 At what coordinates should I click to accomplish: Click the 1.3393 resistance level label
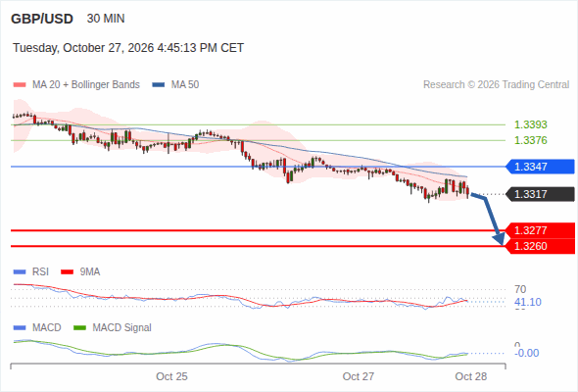[x=530, y=124]
